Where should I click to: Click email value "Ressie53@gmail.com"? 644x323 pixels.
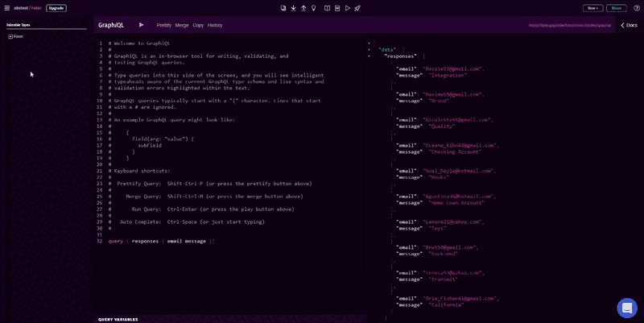tap(452, 69)
